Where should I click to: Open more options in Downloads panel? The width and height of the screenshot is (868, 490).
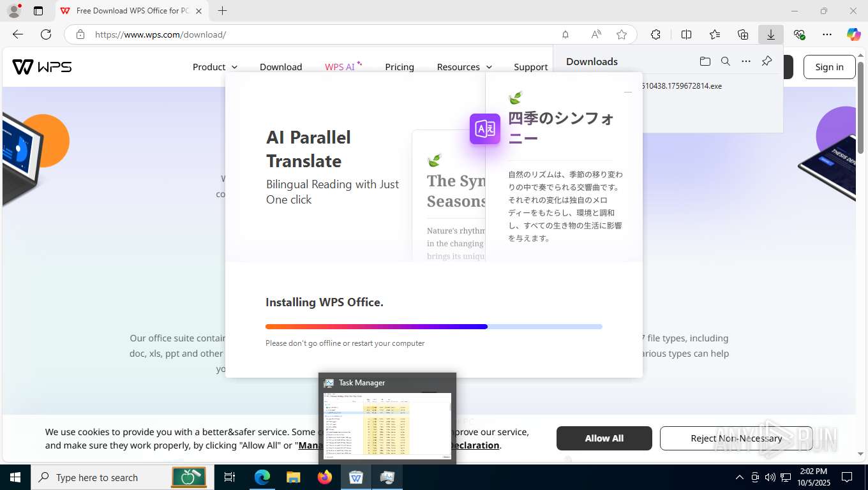click(x=746, y=61)
